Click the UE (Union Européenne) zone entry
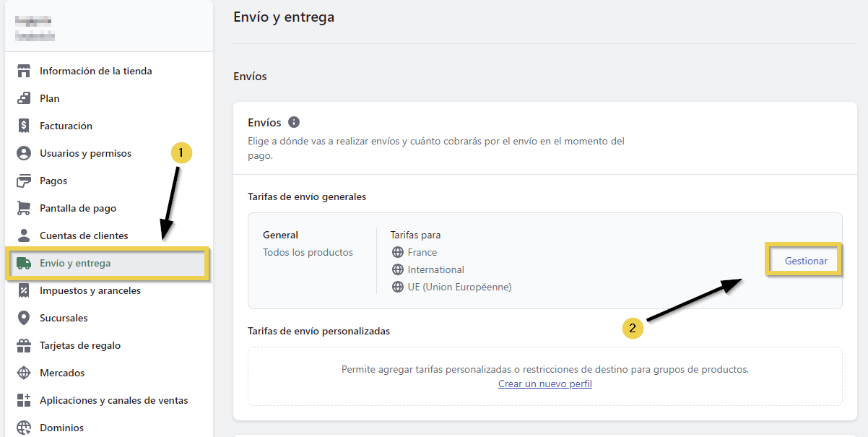 click(x=459, y=287)
